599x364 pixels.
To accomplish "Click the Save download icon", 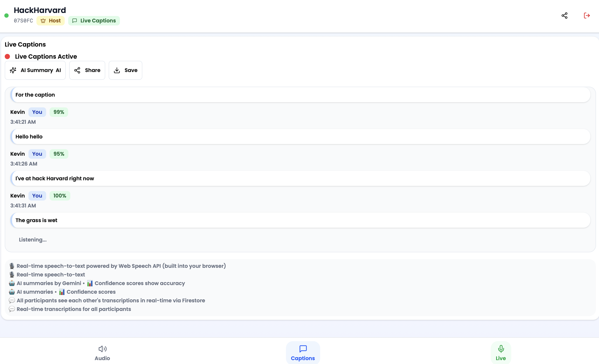I will click(117, 70).
